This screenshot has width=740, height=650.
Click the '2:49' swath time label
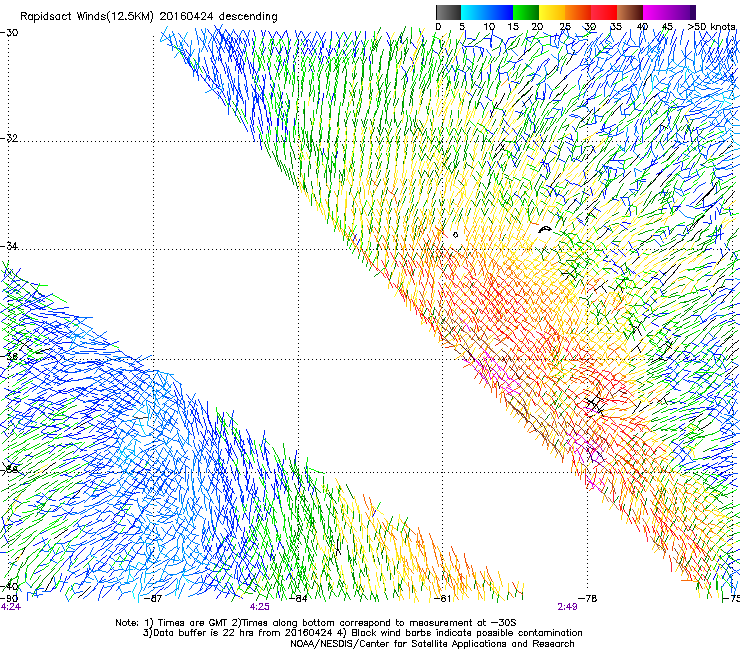pos(567,607)
